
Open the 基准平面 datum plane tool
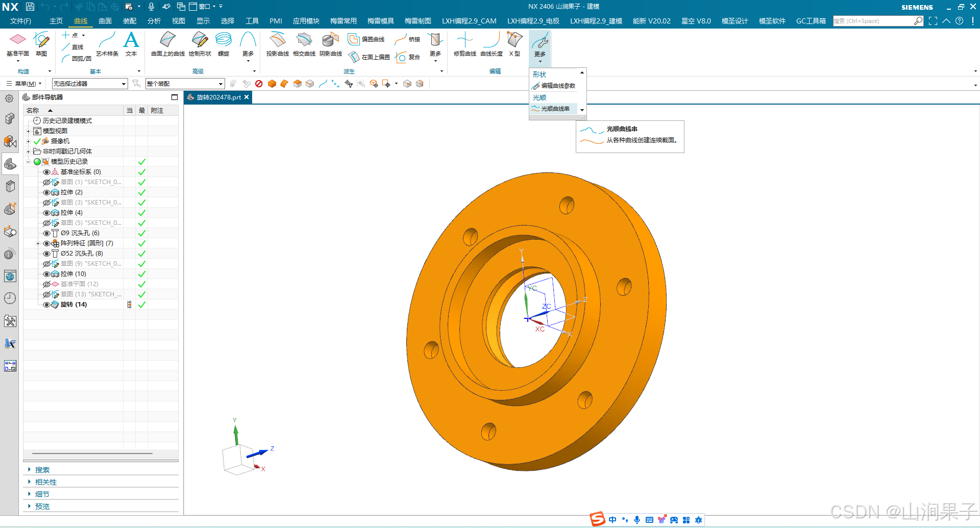[18, 44]
